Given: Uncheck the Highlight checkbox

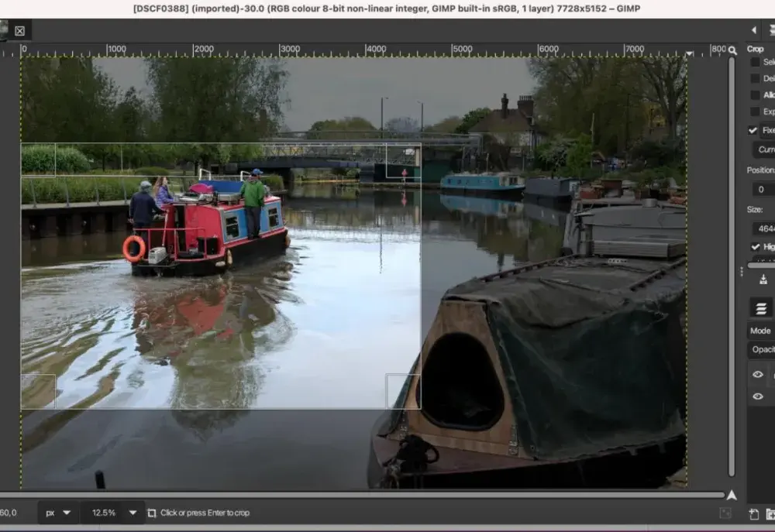Looking at the screenshot, I should click(755, 246).
